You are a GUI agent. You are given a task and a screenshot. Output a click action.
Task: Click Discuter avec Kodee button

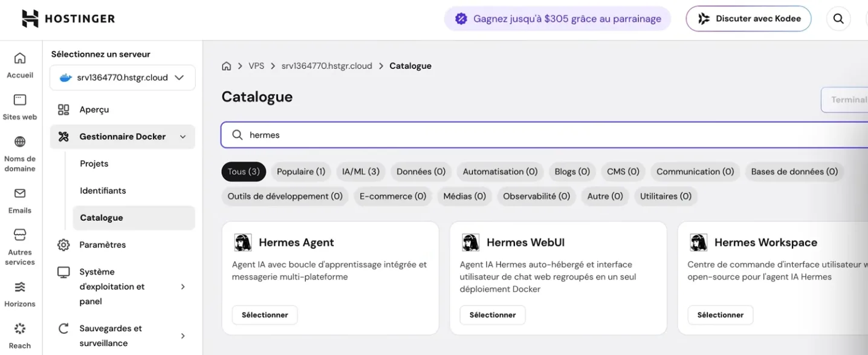(749, 19)
